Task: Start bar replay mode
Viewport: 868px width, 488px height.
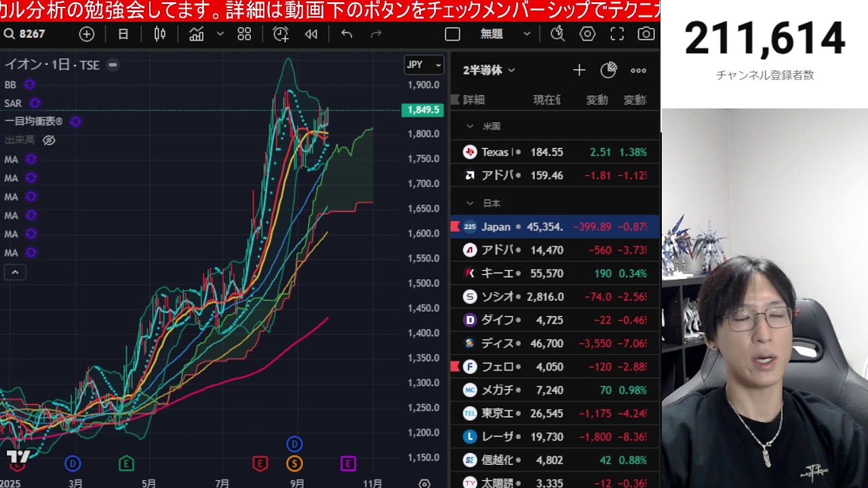Action: [x=311, y=34]
